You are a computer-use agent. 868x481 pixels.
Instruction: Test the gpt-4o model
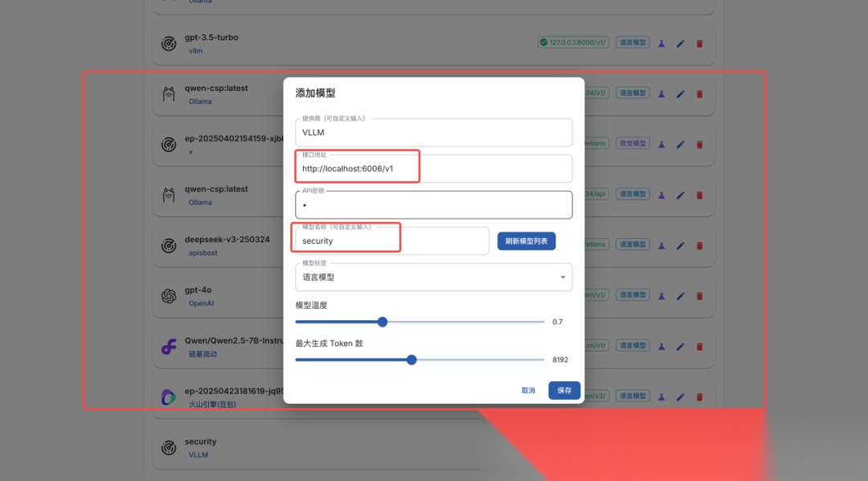pos(661,295)
